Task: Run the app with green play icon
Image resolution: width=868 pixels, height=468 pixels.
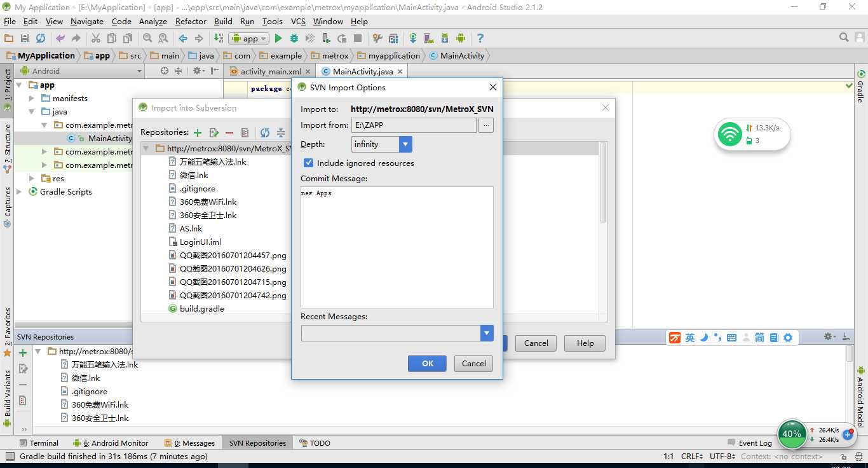Action: tap(278, 38)
